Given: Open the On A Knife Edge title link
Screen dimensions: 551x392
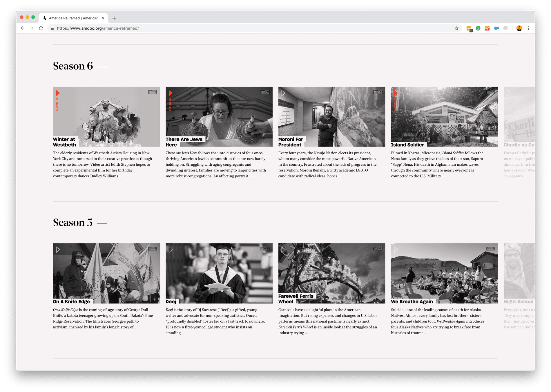Looking at the screenshot, I should [71, 301].
